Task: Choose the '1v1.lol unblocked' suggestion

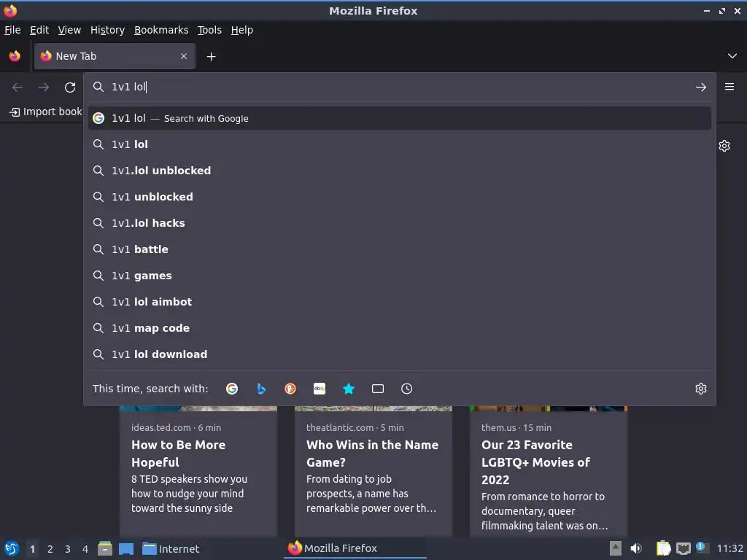Action: [400, 171]
